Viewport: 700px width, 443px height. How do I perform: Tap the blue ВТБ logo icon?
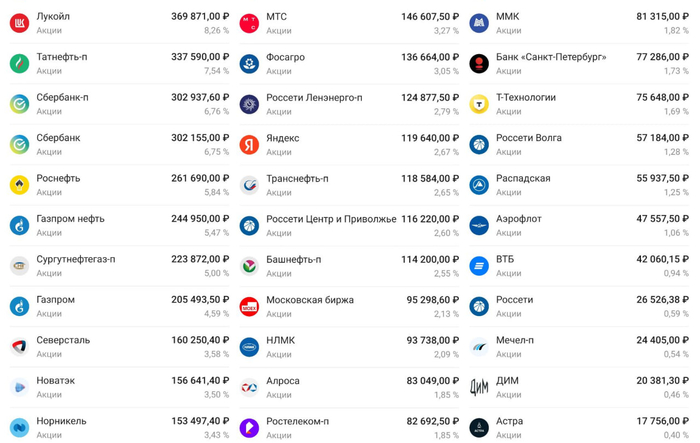point(479,266)
